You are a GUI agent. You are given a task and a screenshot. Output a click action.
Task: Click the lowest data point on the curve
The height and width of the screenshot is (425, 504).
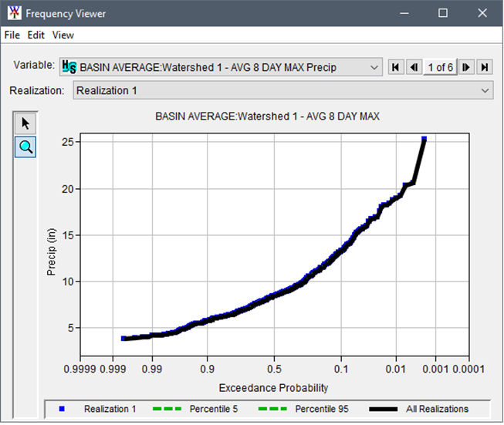click(x=123, y=339)
